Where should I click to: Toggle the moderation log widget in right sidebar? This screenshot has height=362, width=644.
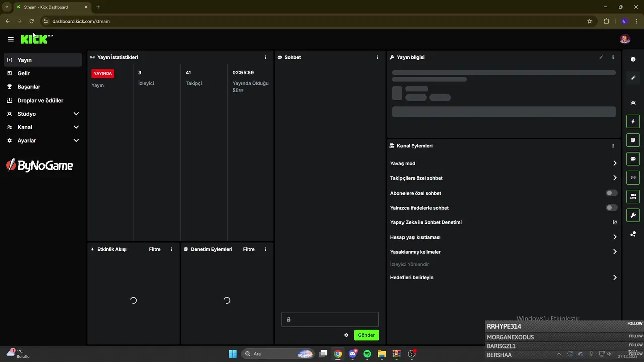[633, 140]
